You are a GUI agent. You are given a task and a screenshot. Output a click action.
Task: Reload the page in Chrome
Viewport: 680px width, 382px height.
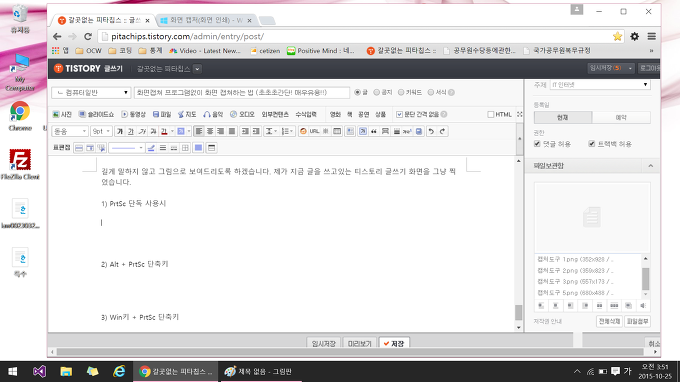click(x=88, y=36)
